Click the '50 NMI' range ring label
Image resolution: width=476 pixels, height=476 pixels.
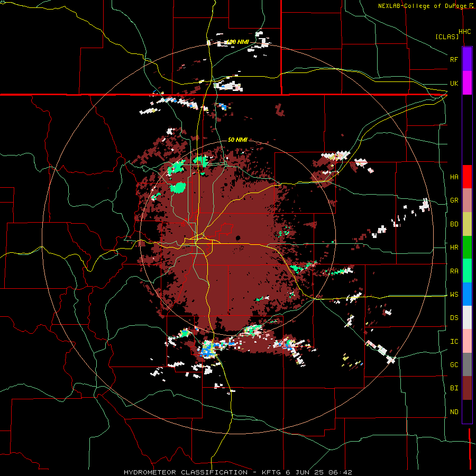click(x=237, y=140)
